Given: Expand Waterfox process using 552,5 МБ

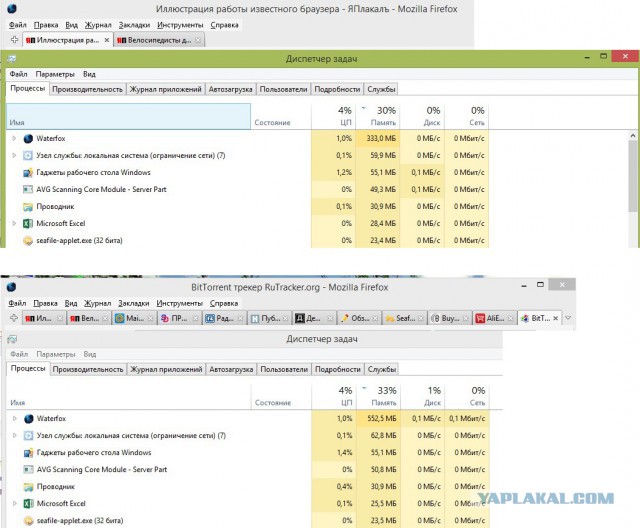Looking at the screenshot, I should pos(15,418).
